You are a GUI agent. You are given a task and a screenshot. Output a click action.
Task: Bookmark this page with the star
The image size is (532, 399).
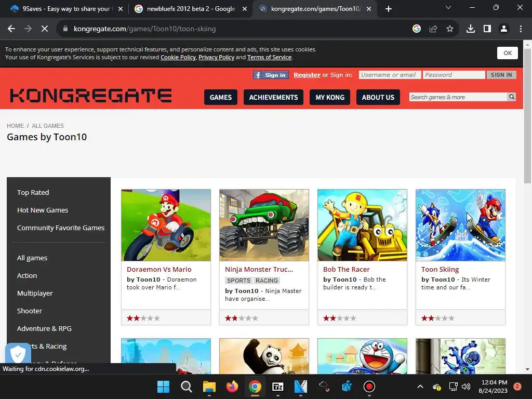450,29
